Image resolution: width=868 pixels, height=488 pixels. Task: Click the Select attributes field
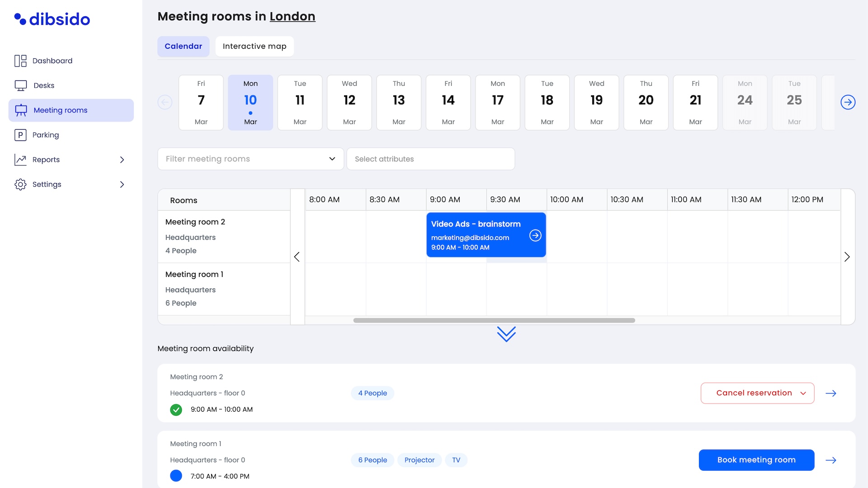click(430, 159)
